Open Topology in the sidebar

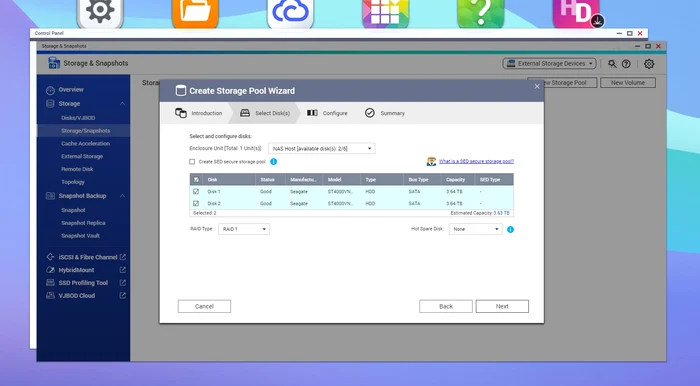73,182
